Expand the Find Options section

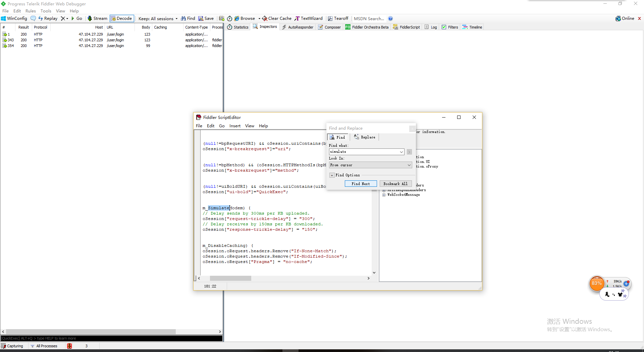(x=332, y=175)
